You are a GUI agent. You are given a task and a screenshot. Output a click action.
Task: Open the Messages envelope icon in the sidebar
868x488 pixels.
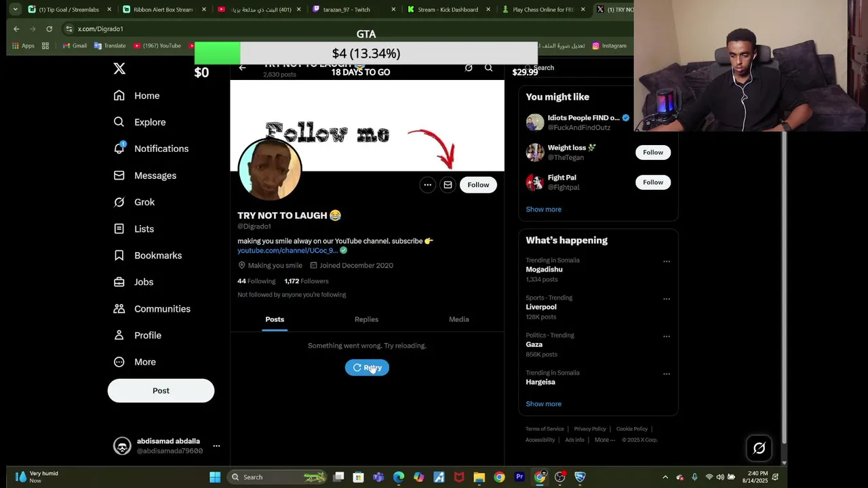point(119,176)
